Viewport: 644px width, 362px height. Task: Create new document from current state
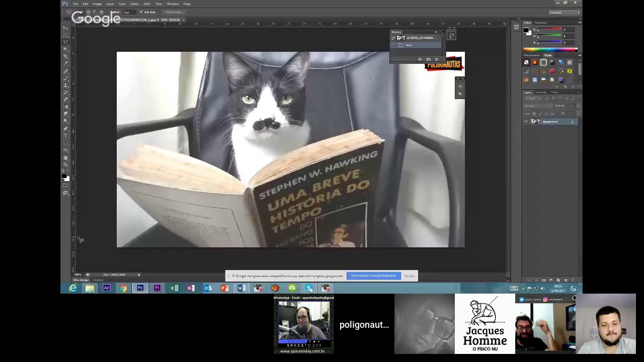click(x=420, y=59)
